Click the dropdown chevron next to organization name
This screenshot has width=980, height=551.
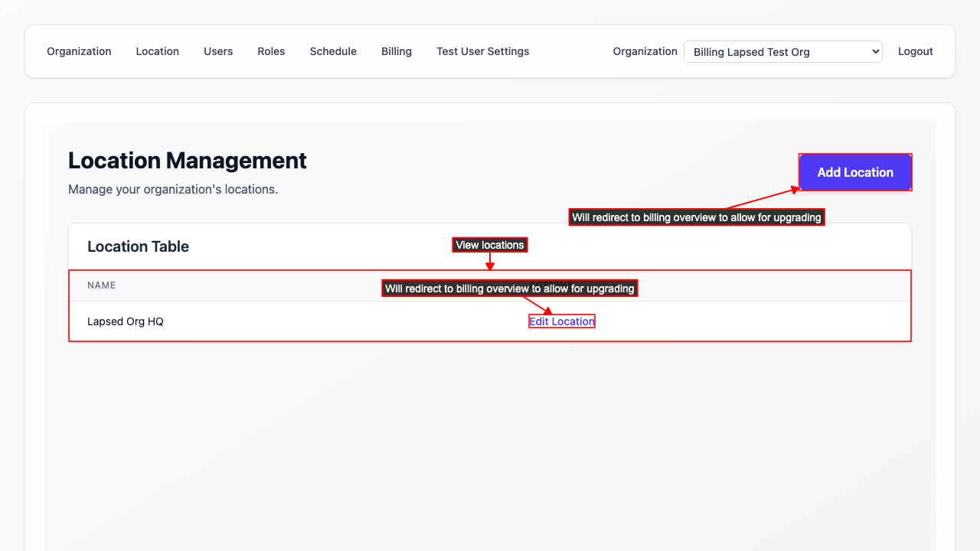pos(874,51)
